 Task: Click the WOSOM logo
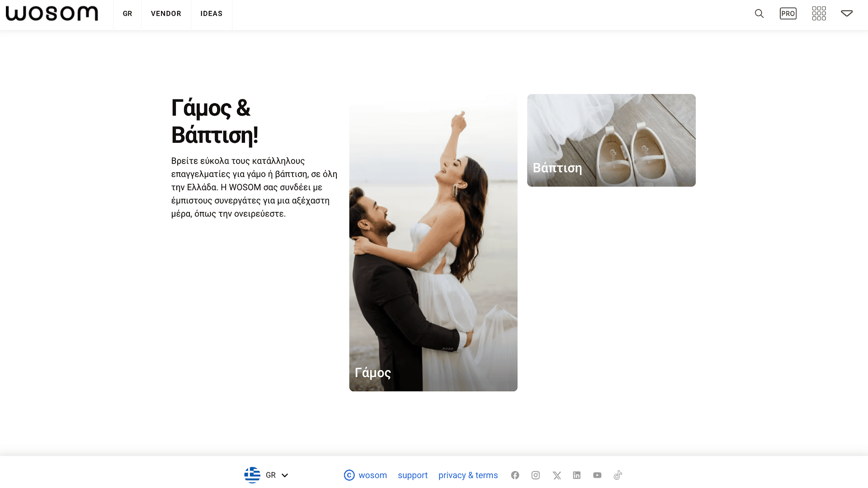[x=52, y=14]
